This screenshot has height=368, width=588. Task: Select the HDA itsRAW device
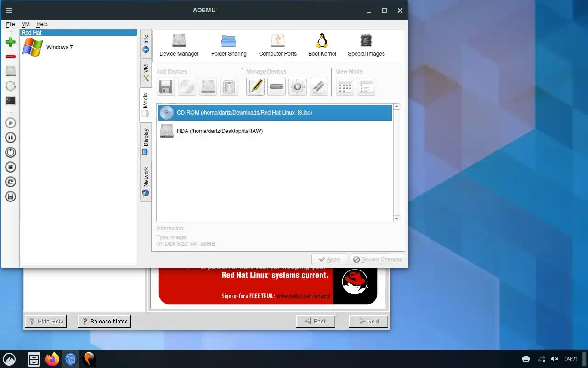point(275,131)
